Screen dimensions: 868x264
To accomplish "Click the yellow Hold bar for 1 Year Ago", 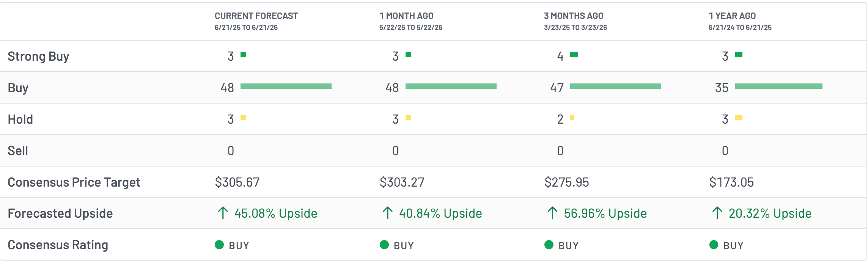I will pyautogui.click(x=739, y=118).
